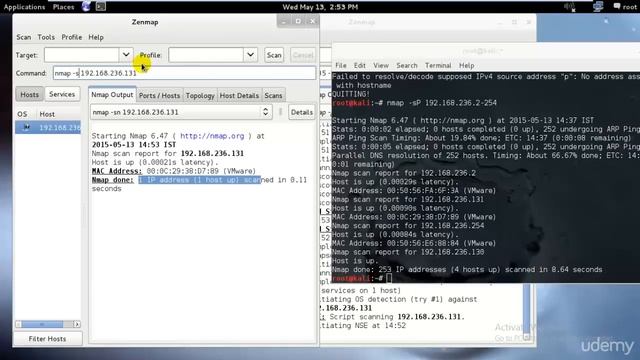Expand the Target dropdown arrow
Viewport: 640px width, 360px height.
coord(126,55)
